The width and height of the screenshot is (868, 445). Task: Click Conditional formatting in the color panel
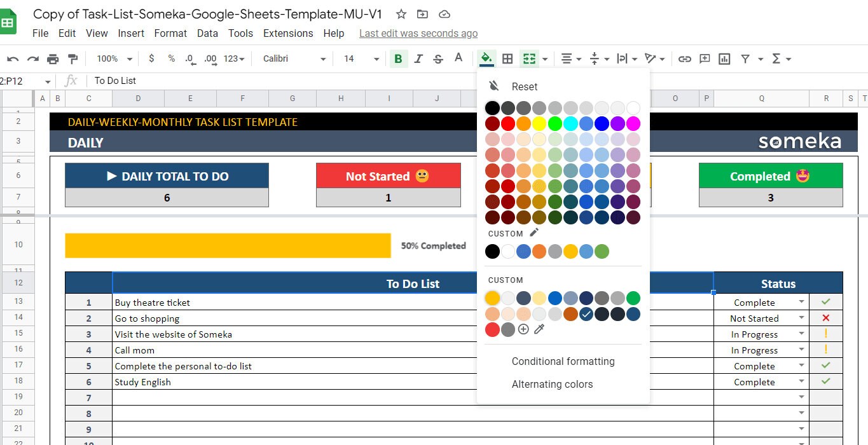click(x=563, y=361)
